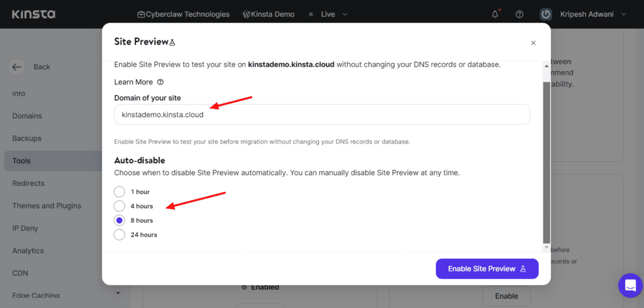Select the 24 hours auto-disable option

119,235
